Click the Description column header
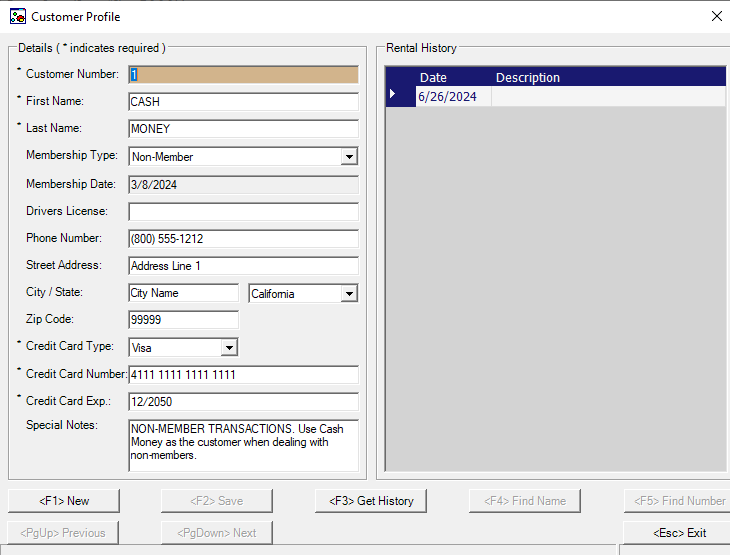 pyautogui.click(x=608, y=77)
